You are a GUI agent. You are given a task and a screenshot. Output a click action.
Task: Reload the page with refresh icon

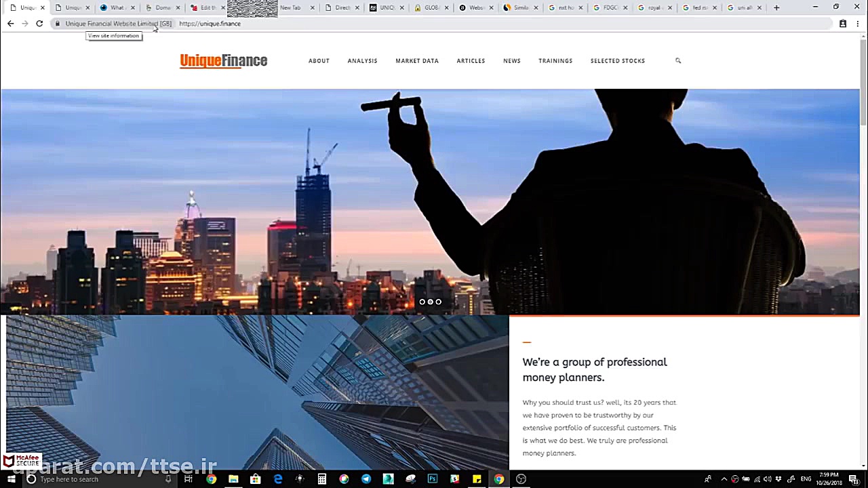point(39,24)
